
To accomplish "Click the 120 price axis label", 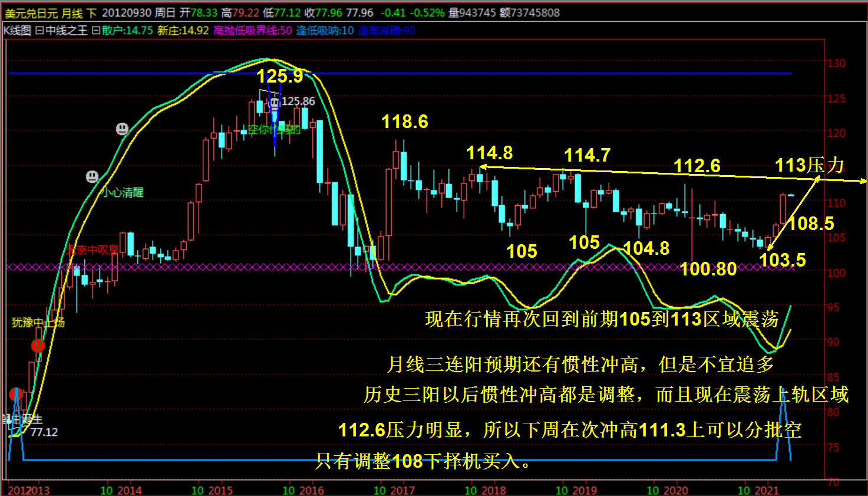I will [836, 133].
